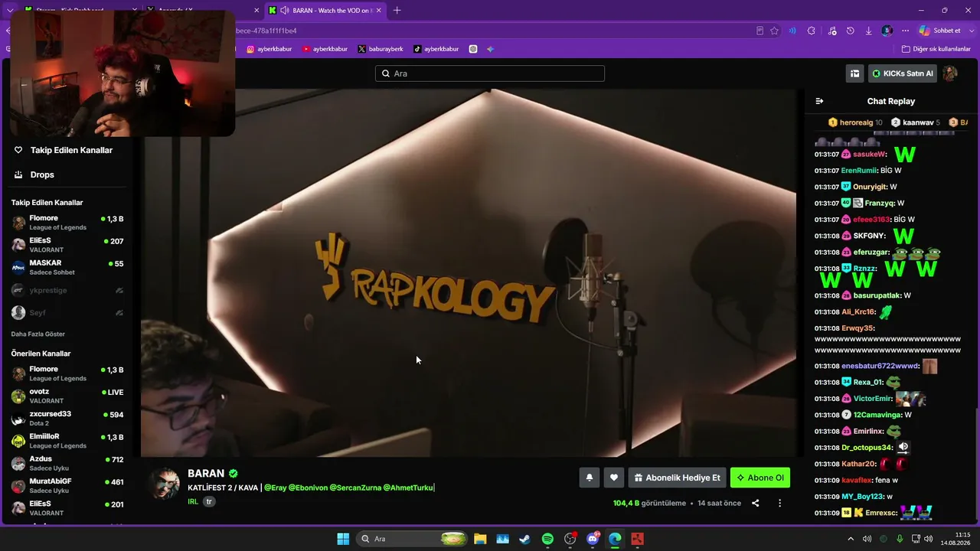The width and height of the screenshot is (980, 551).
Task: Open followed channel ykprestige
Action: (67, 290)
